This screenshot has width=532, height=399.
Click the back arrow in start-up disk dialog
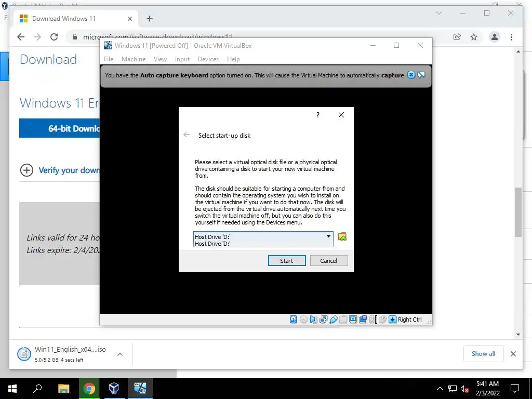[x=187, y=135]
